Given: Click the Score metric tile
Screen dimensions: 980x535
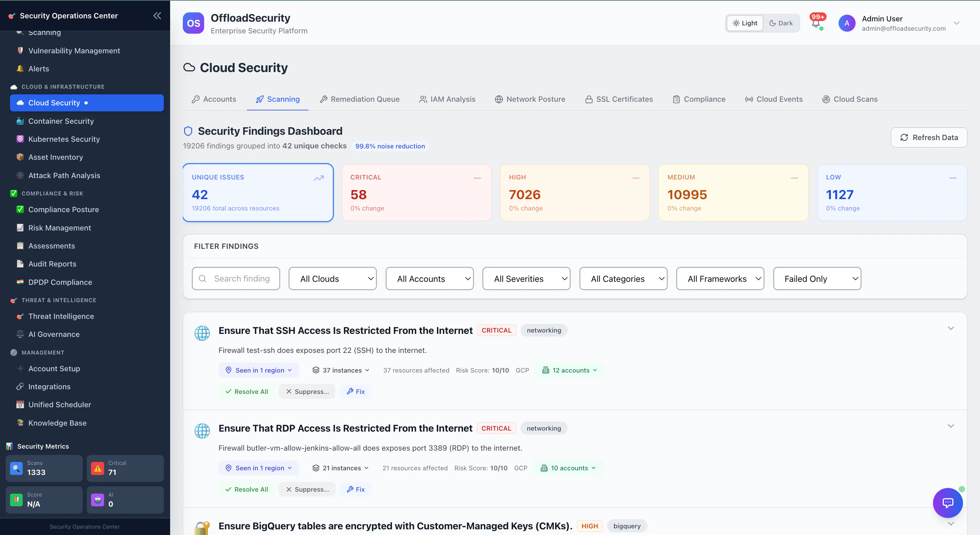Looking at the screenshot, I should 44,500.
